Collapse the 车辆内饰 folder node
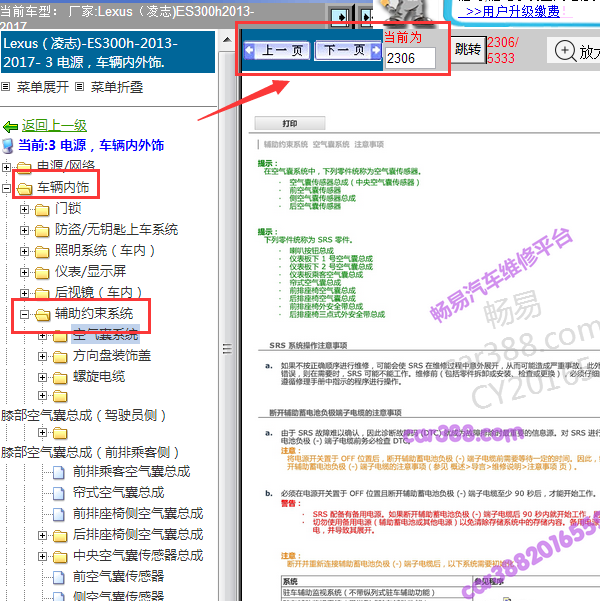Image resolution: width=600 pixels, height=601 pixels. pyautogui.click(x=6, y=188)
